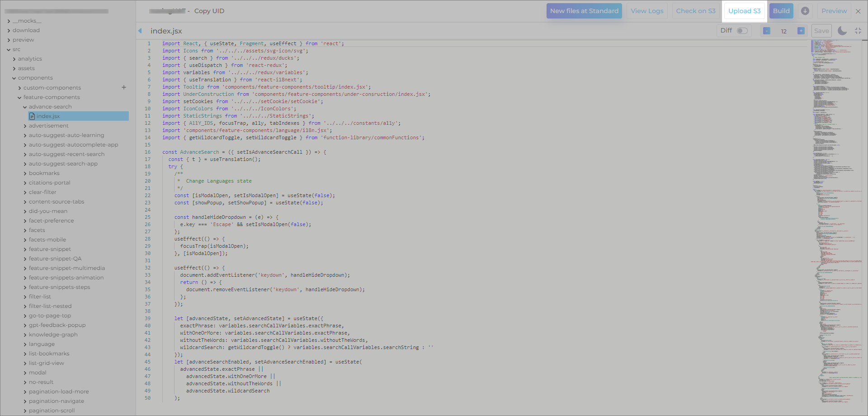The height and width of the screenshot is (416, 868).
Task: Expand the knowledge-graph folder
Action: coord(53,335)
